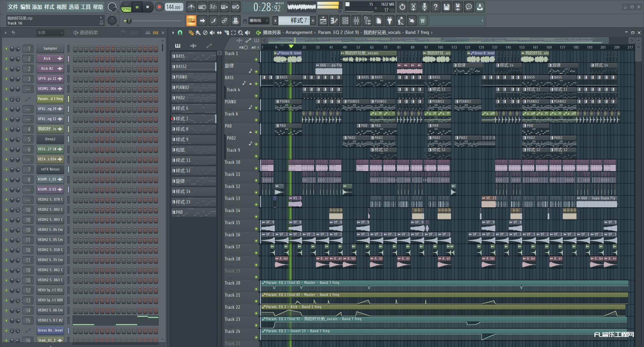Open the 文件 menu
Viewport: 644px width, 347px height.
(x=13, y=7)
